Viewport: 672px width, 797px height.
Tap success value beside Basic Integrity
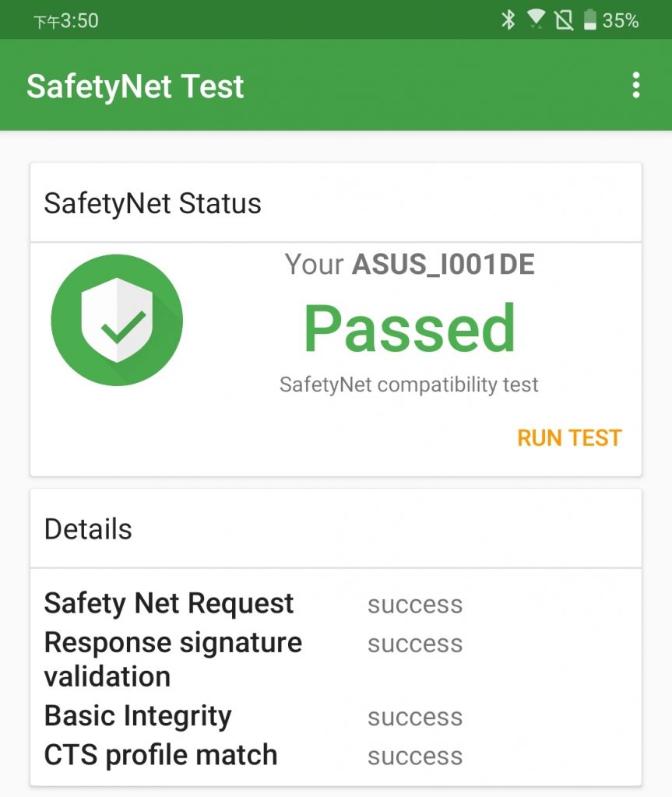(x=415, y=717)
